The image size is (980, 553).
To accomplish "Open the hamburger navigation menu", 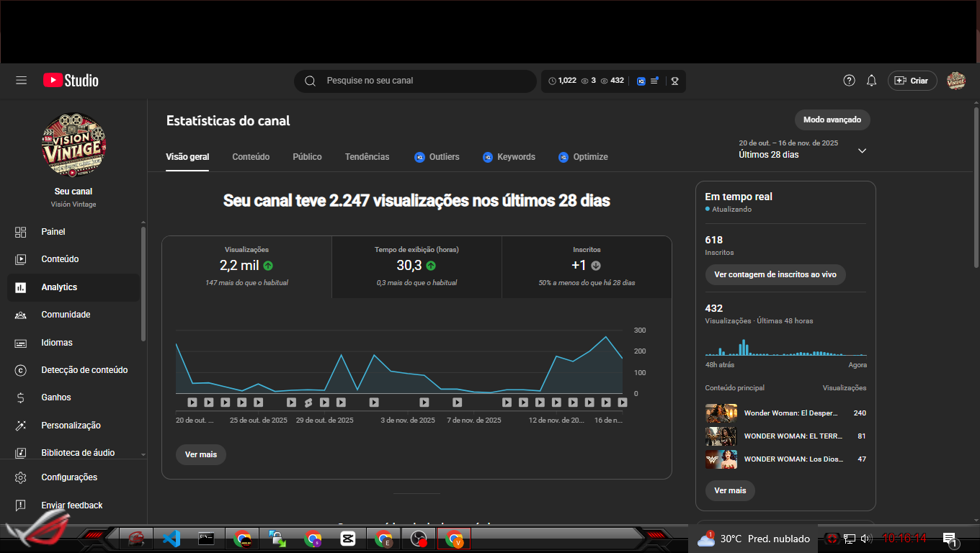I will pos(21,81).
